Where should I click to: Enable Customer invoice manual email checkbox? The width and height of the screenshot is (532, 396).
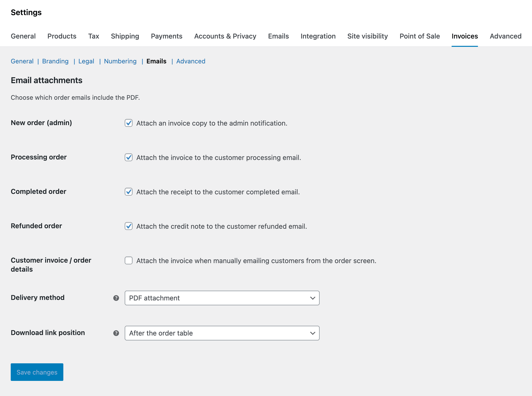[129, 260]
